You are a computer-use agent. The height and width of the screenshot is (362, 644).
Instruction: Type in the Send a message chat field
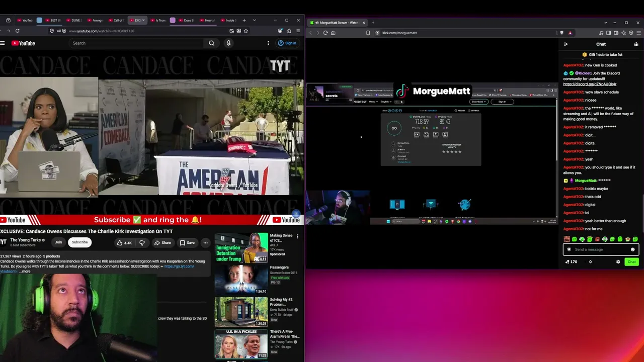click(601, 249)
